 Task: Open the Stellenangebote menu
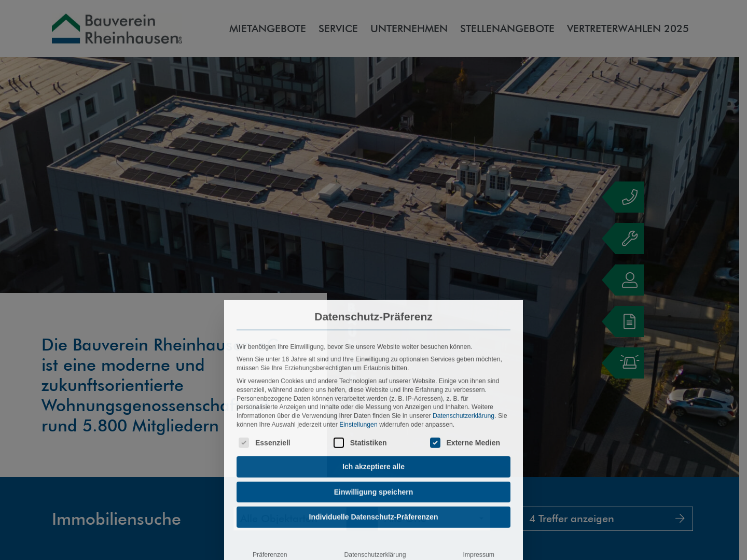(x=507, y=29)
